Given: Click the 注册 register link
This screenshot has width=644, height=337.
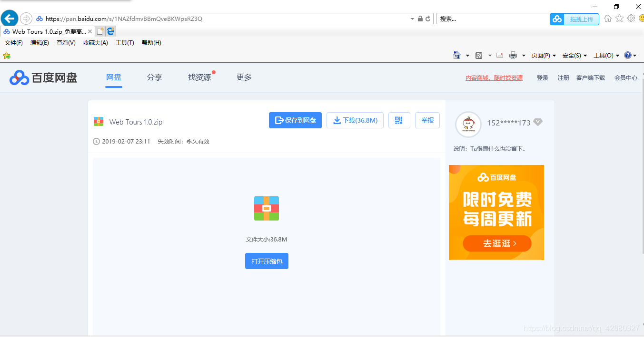Looking at the screenshot, I should coord(564,78).
